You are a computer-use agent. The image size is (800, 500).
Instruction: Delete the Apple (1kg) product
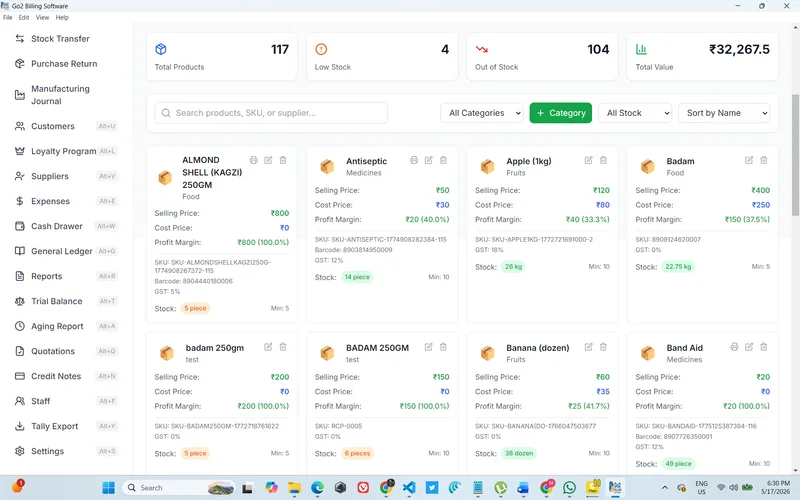pyautogui.click(x=604, y=160)
